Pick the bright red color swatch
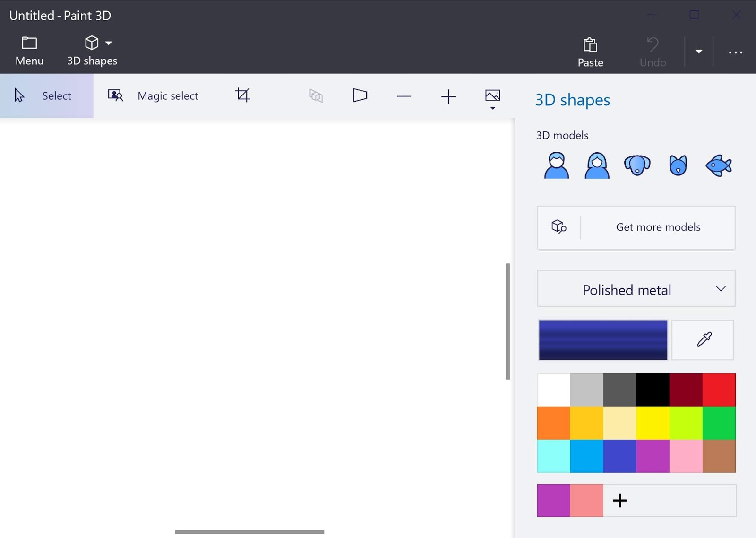Screen dimensions: 756x538 coord(719,390)
